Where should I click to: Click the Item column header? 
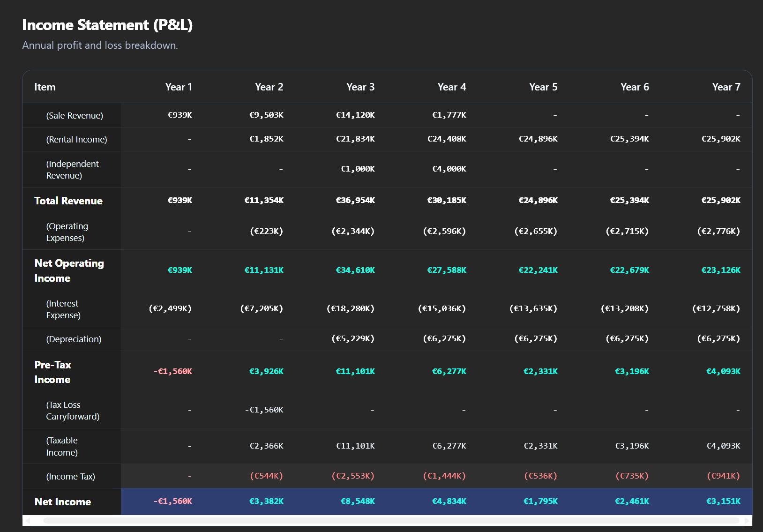45,87
